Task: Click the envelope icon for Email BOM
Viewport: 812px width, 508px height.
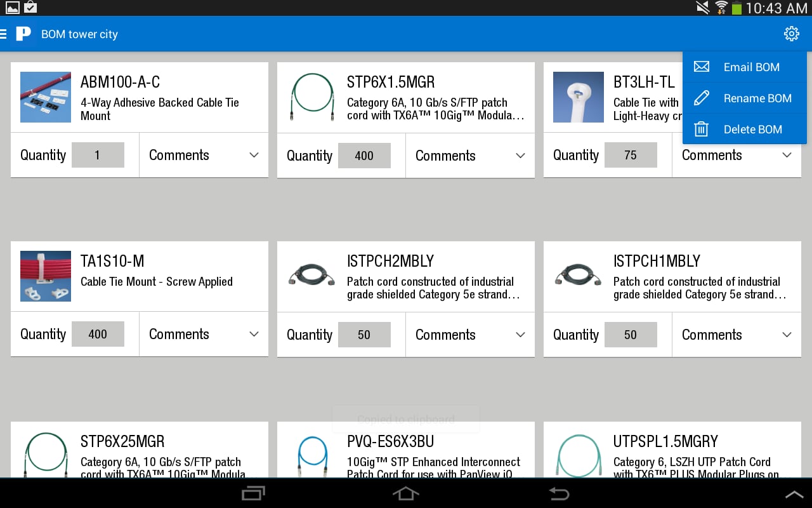Action: [701, 67]
